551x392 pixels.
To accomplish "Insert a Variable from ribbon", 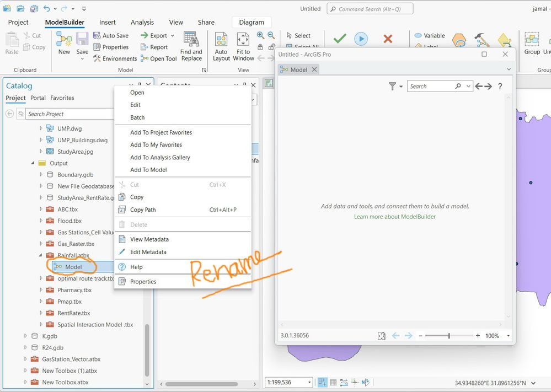I will (x=430, y=35).
